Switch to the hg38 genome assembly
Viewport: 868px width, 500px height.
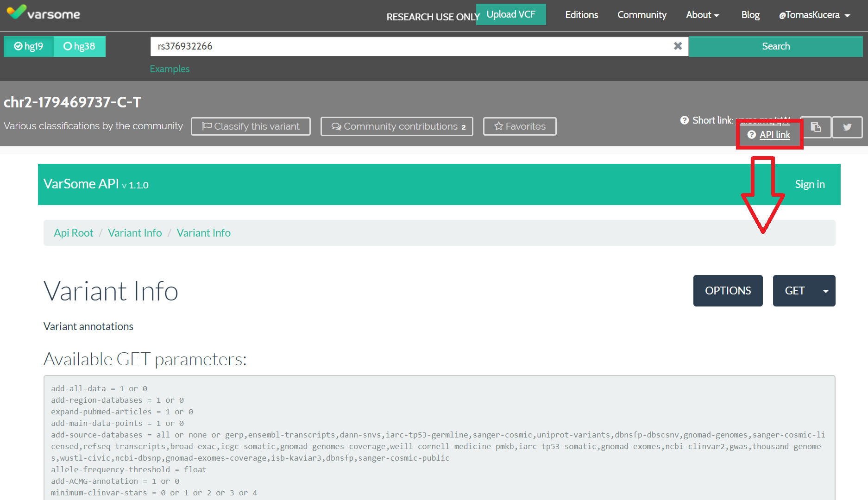(80, 46)
